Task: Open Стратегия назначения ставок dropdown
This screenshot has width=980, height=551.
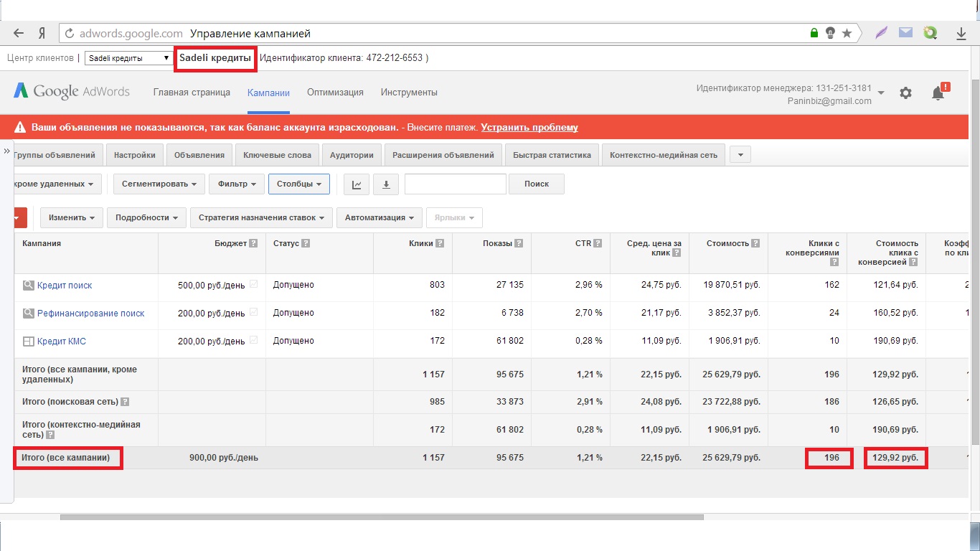Action: pos(262,217)
